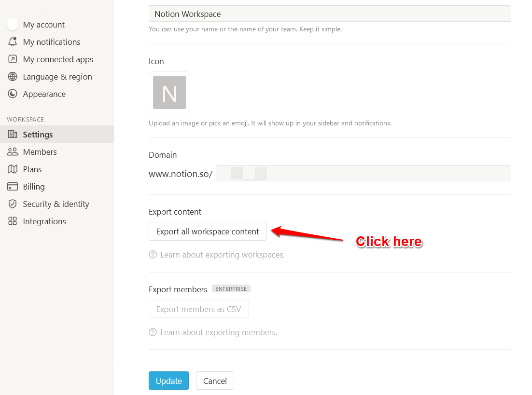532x395 pixels.
Task: Click Export all workspace content button
Action: [x=207, y=231]
